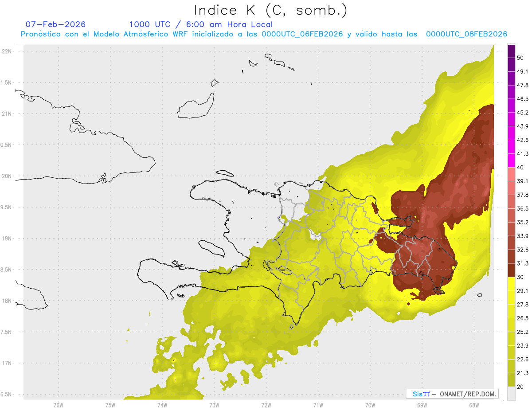532x411 pixels.
Task: Click the '74W' longitude label
Action: [162, 405]
